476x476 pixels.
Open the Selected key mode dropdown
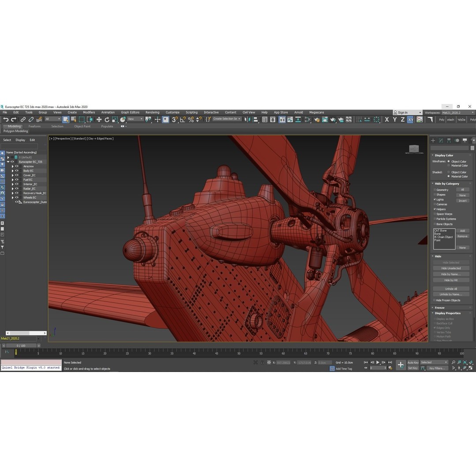[434, 362]
